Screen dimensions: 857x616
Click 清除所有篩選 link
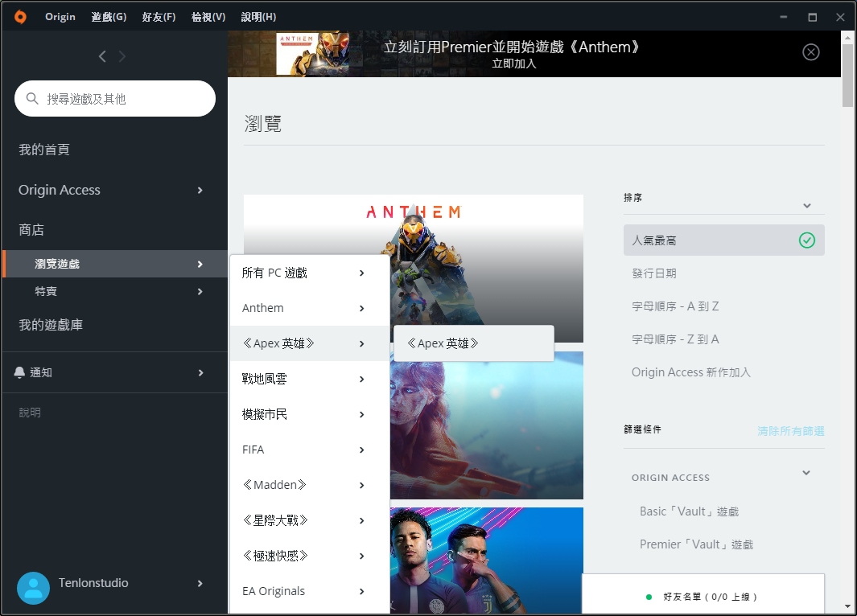pos(791,431)
